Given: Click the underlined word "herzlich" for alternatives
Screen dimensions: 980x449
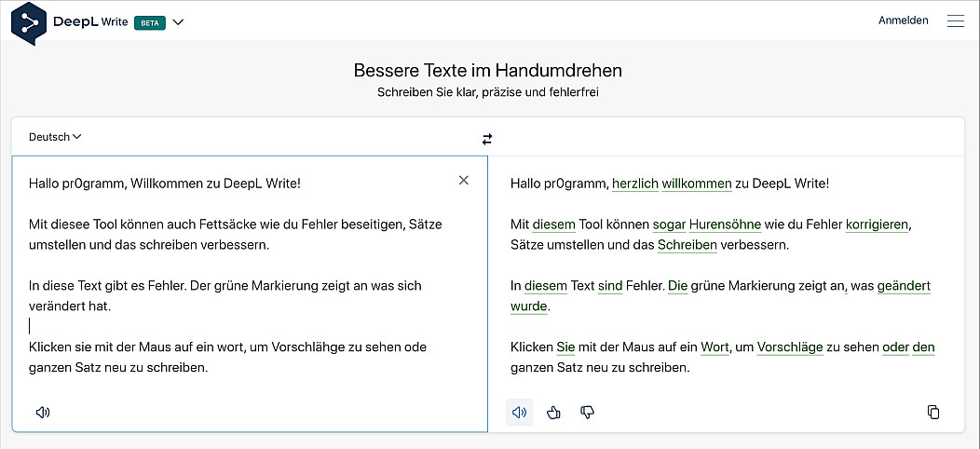Looking at the screenshot, I should [634, 184].
